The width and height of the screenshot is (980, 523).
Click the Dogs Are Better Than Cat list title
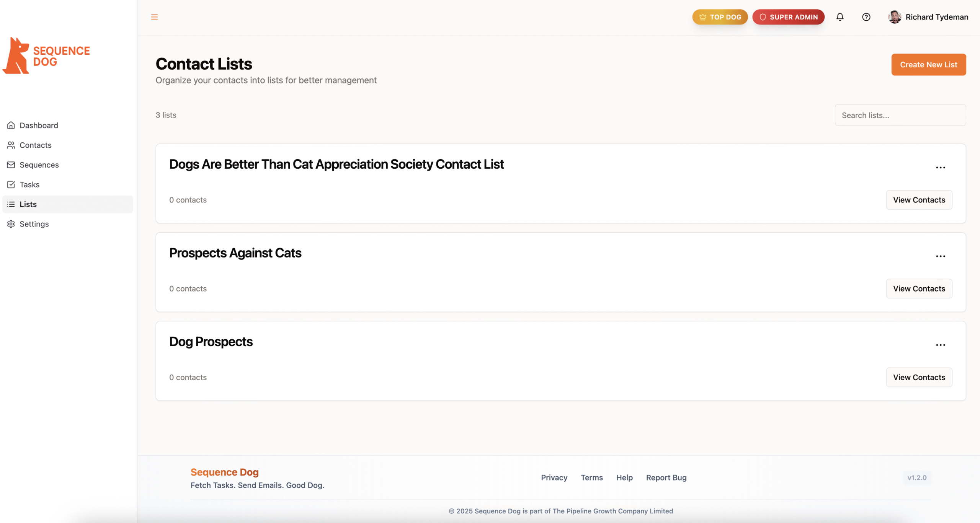(336, 164)
